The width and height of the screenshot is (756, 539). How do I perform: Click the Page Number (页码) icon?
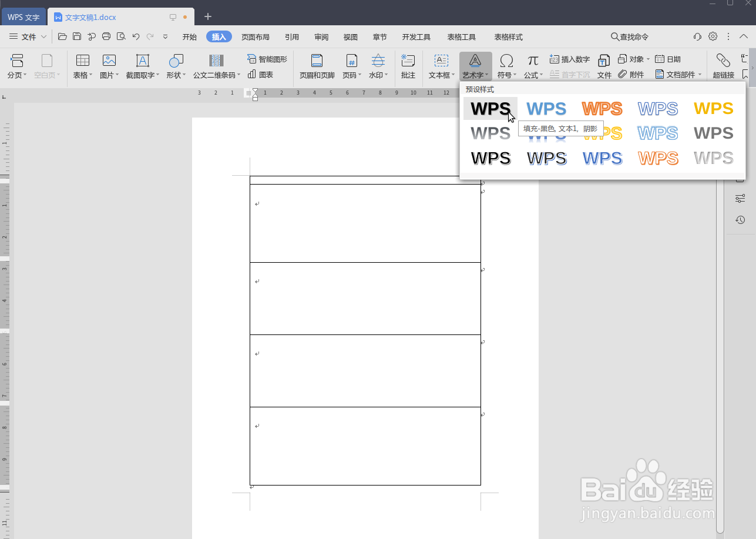[x=351, y=61]
